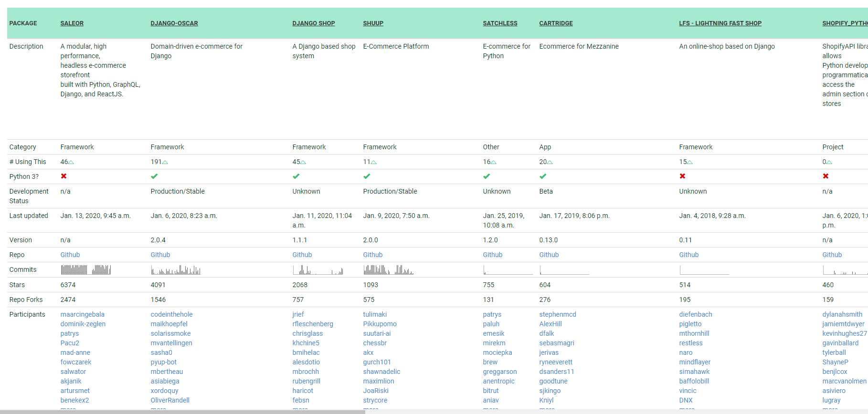Select the Production/Stable status for Shuup
This screenshot has width=868, height=414.
pyautogui.click(x=390, y=191)
